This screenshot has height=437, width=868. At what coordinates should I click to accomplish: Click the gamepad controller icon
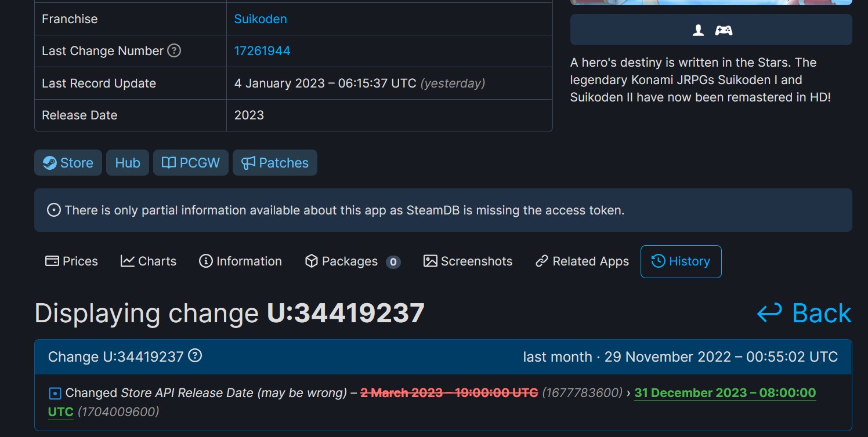(724, 30)
